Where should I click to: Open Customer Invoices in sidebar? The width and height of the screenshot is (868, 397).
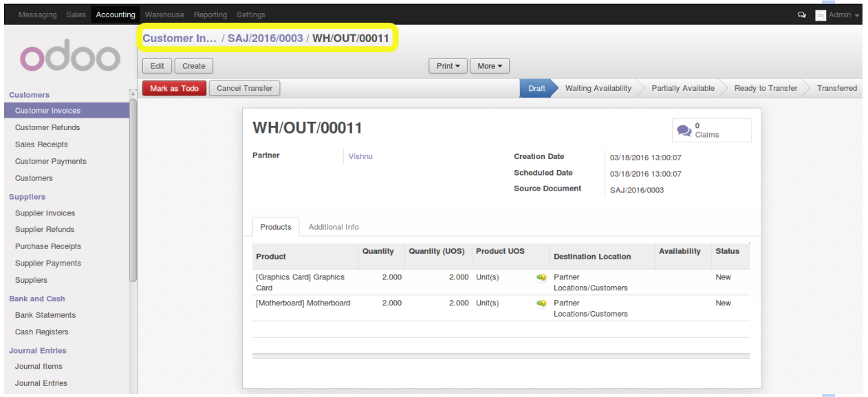[67, 111]
